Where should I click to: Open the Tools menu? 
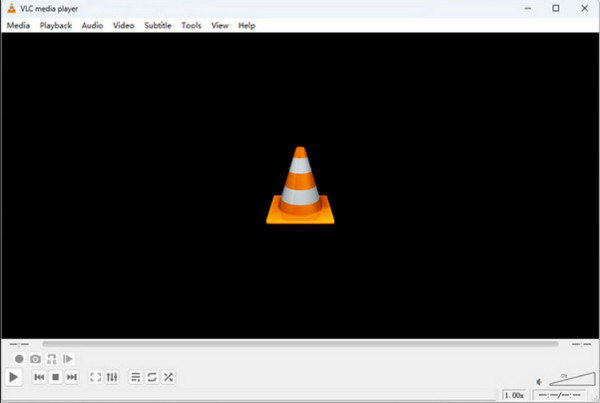(x=191, y=26)
